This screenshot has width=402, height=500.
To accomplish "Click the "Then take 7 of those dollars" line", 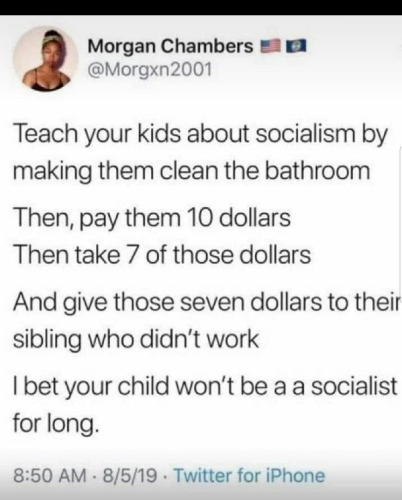I will [x=162, y=255].
